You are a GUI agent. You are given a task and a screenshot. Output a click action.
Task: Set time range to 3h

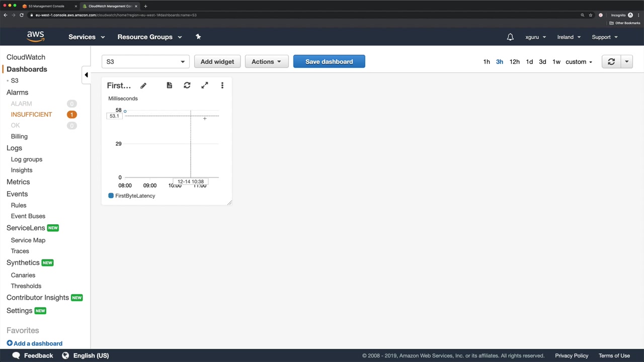pos(500,62)
